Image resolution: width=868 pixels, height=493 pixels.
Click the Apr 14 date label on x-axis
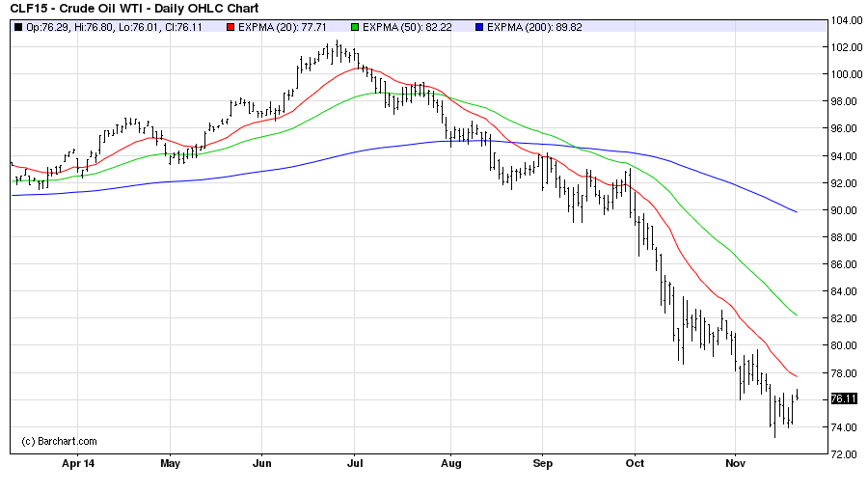pos(79,464)
